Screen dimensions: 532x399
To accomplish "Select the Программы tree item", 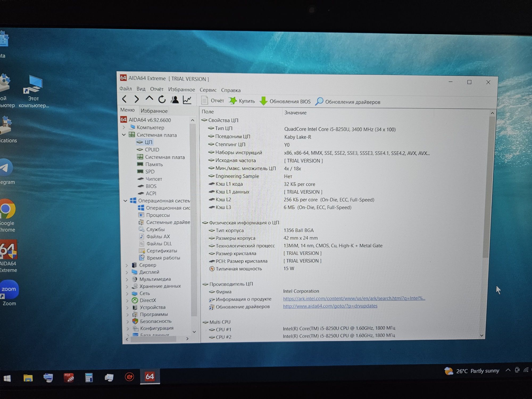I will (x=150, y=314).
